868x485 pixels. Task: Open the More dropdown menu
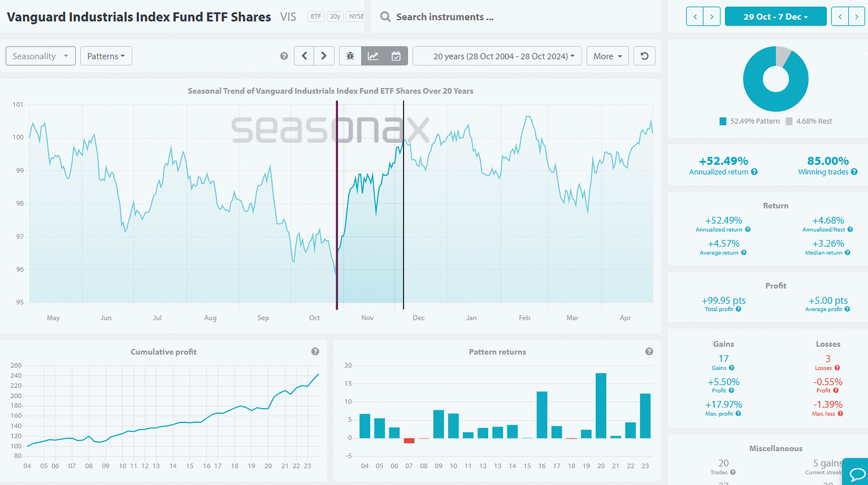click(607, 56)
